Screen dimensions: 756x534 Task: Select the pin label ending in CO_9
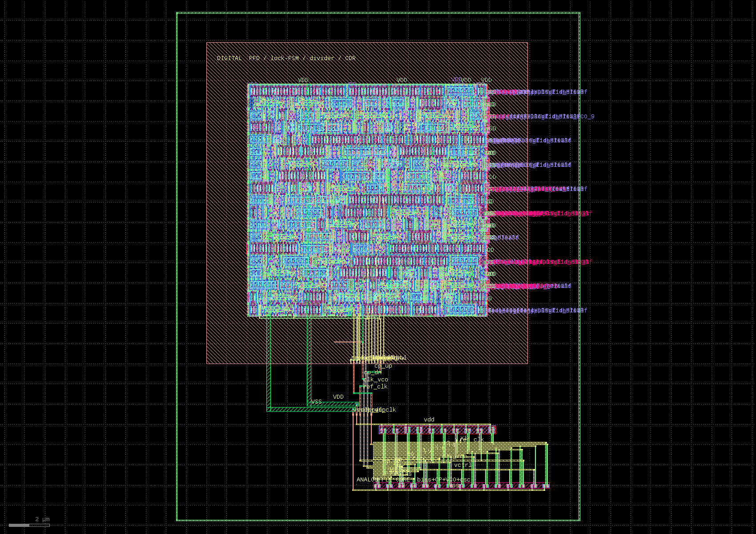(x=542, y=117)
